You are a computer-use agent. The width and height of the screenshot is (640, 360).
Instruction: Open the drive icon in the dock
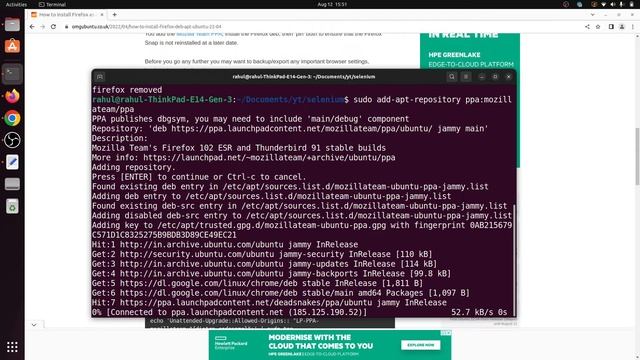click(12, 184)
